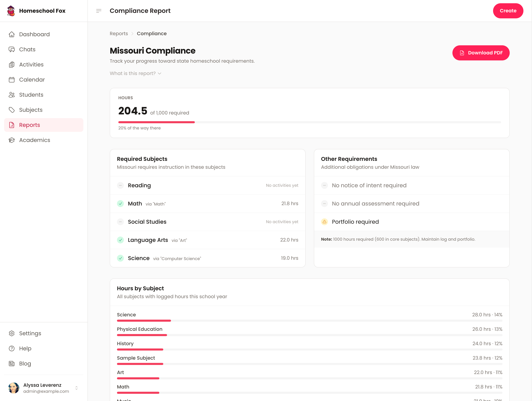Select the Activities notebook icon

click(12, 65)
